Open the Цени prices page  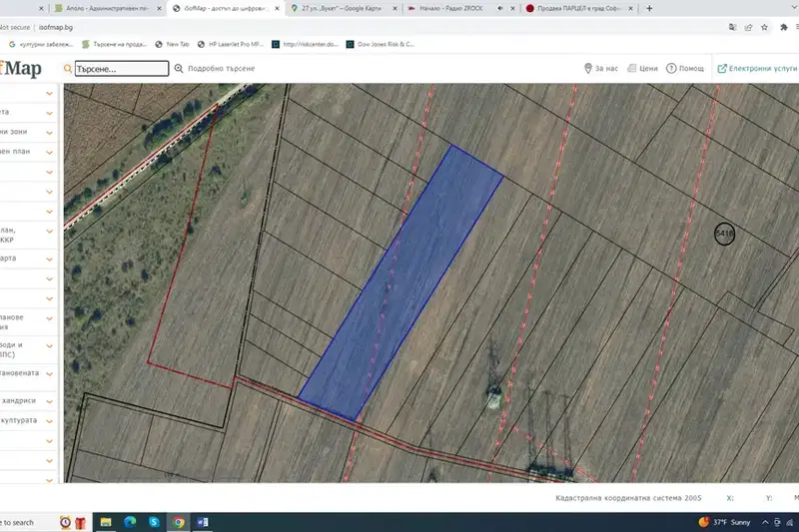coord(642,68)
